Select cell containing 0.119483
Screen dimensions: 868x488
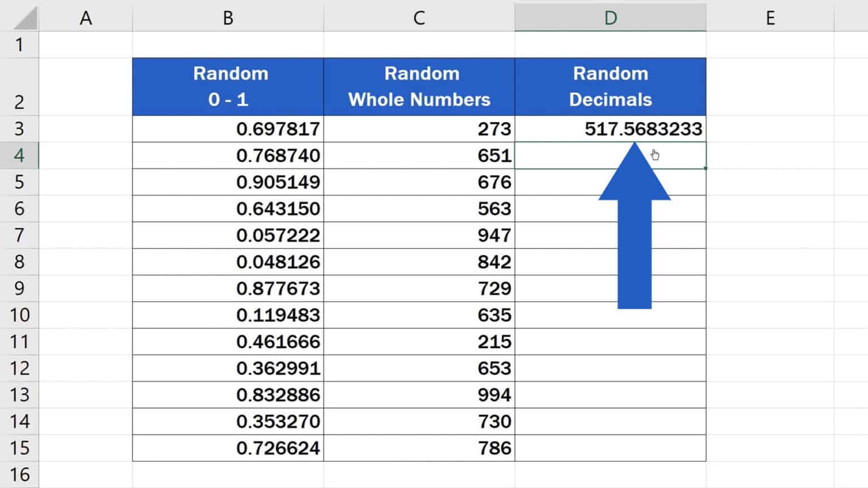(x=228, y=315)
